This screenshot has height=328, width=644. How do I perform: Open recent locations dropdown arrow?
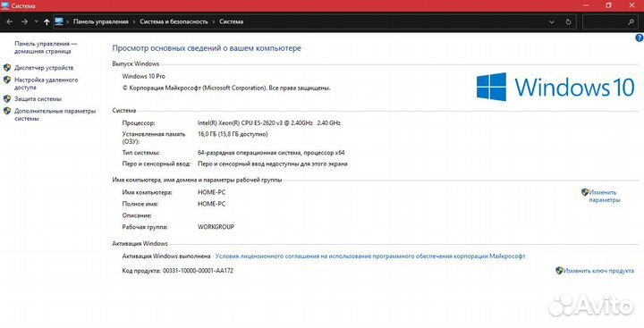pyautogui.click(x=36, y=21)
